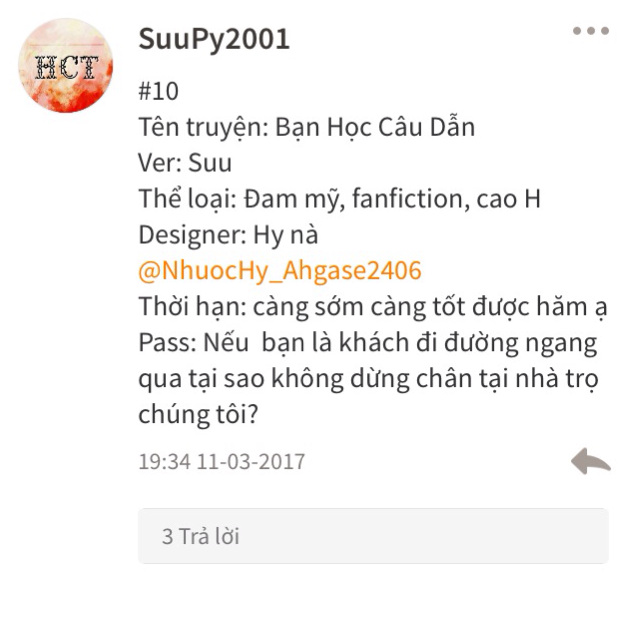Viewport: 631px width, 631px height.
Task: Expand the 3 Trả lời replies box
Action: point(373,536)
